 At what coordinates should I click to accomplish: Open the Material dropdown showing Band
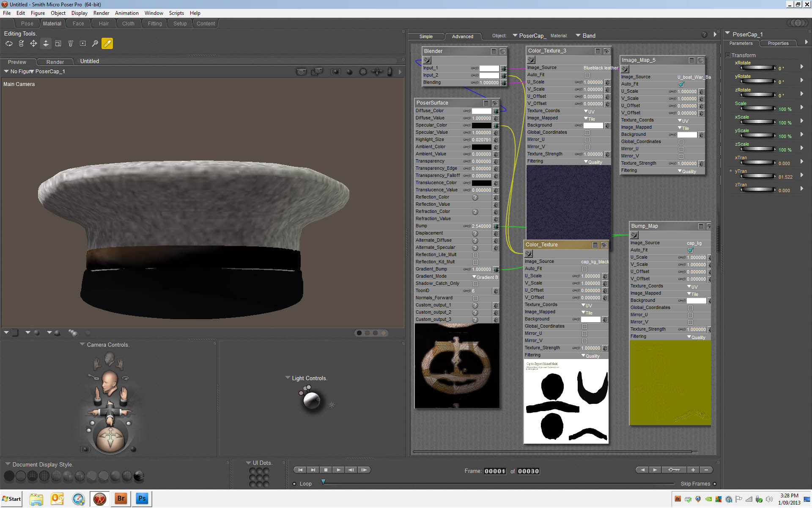point(585,36)
